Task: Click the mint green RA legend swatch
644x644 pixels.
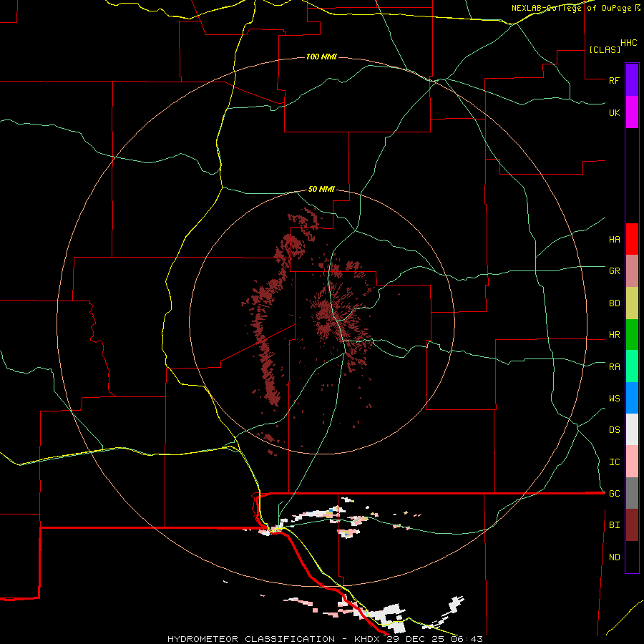Action: point(632,366)
